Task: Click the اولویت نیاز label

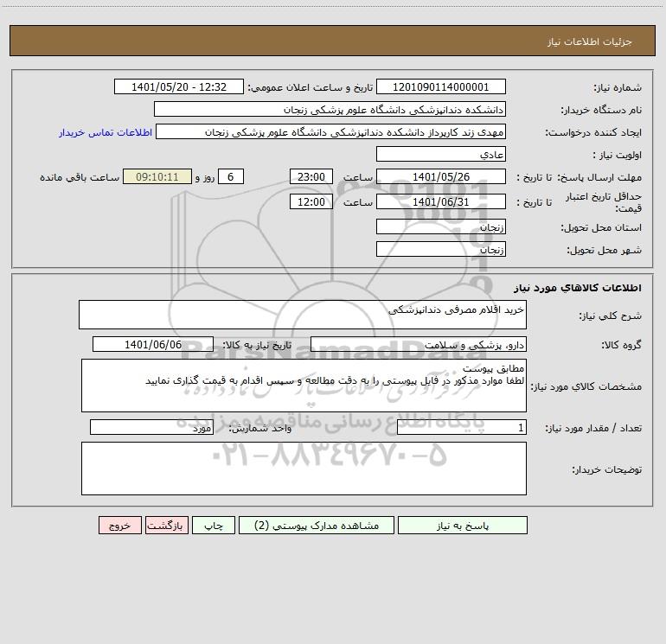Action: pos(618,156)
